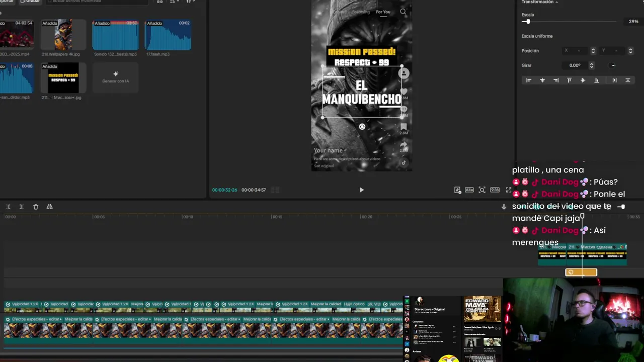Align selection to top edge
The height and width of the screenshot is (362, 644).
tap(570, 80)
